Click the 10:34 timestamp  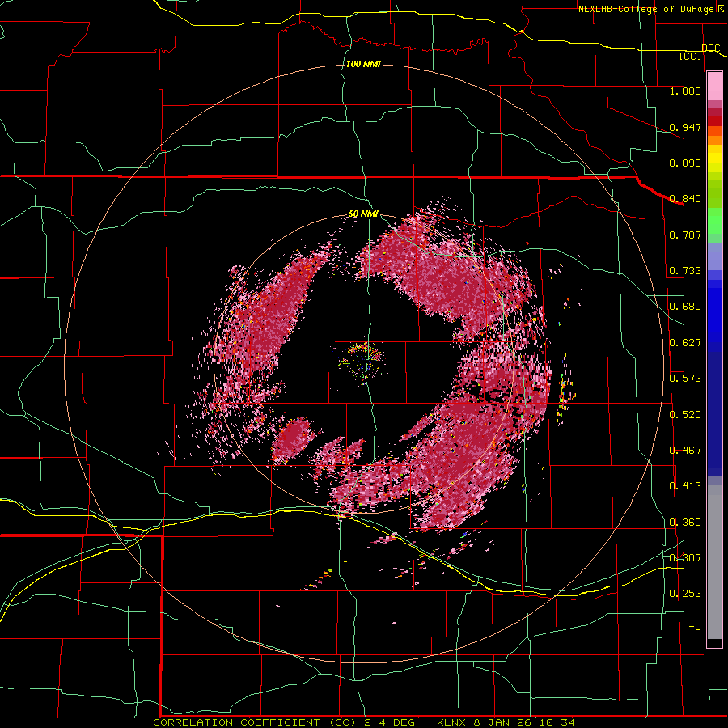pos(557,722)
